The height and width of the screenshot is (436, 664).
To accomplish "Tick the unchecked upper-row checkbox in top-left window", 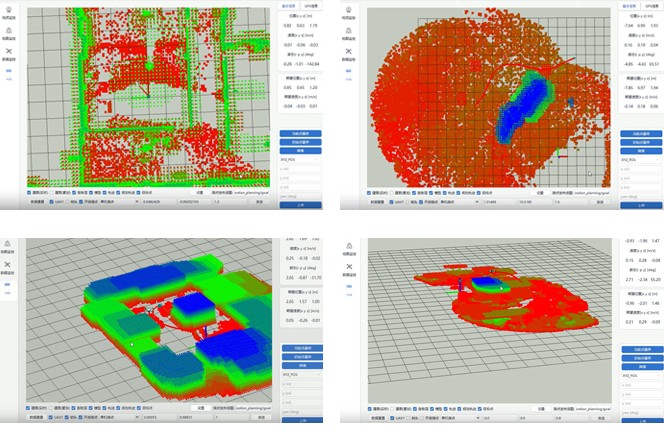I will [x=51, y=193].
